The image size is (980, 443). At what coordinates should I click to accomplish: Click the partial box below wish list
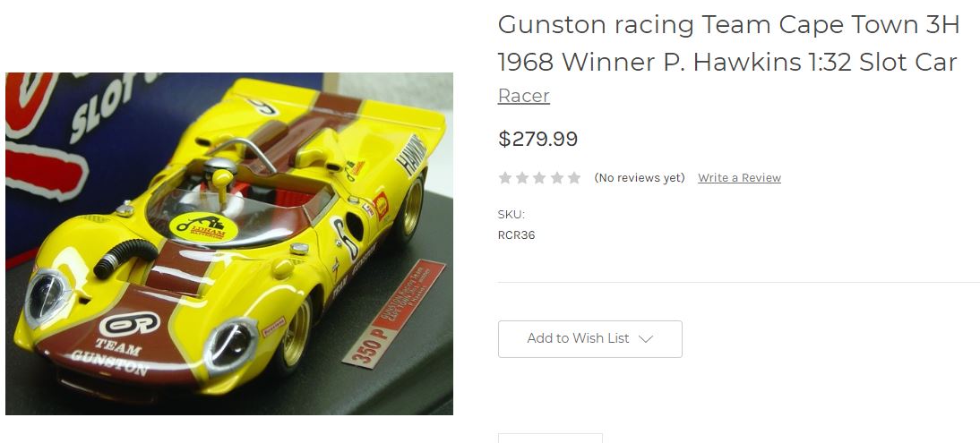pyautogui.click(x=550, y=438)
